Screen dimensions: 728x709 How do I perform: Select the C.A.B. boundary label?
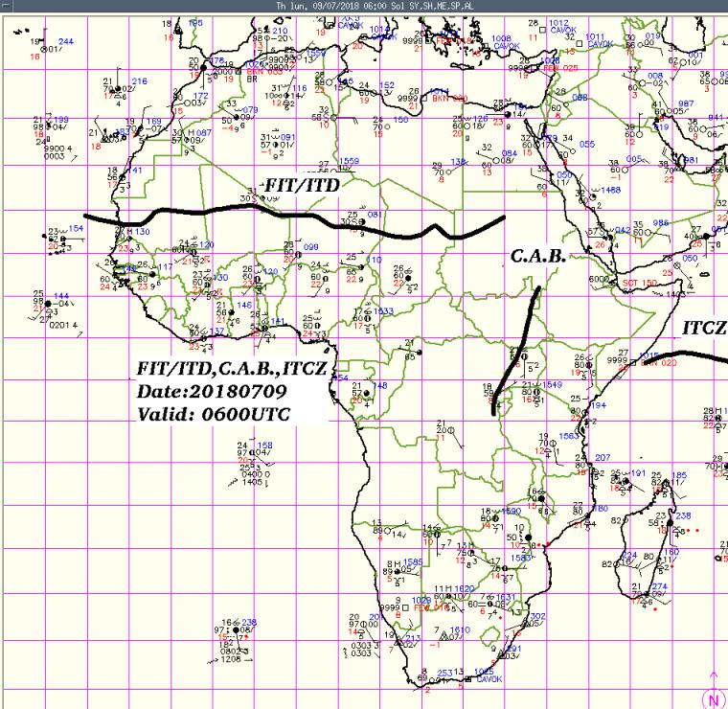[538, 258]
